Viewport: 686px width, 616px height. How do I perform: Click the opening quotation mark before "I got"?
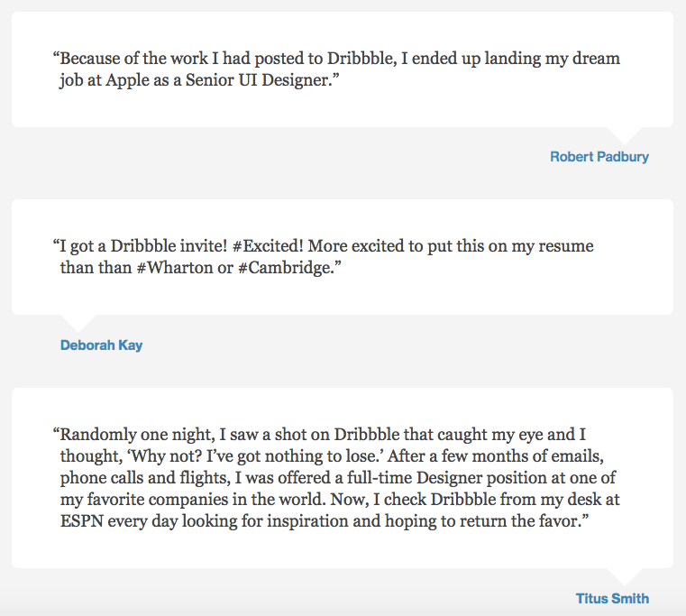point(57,246)
